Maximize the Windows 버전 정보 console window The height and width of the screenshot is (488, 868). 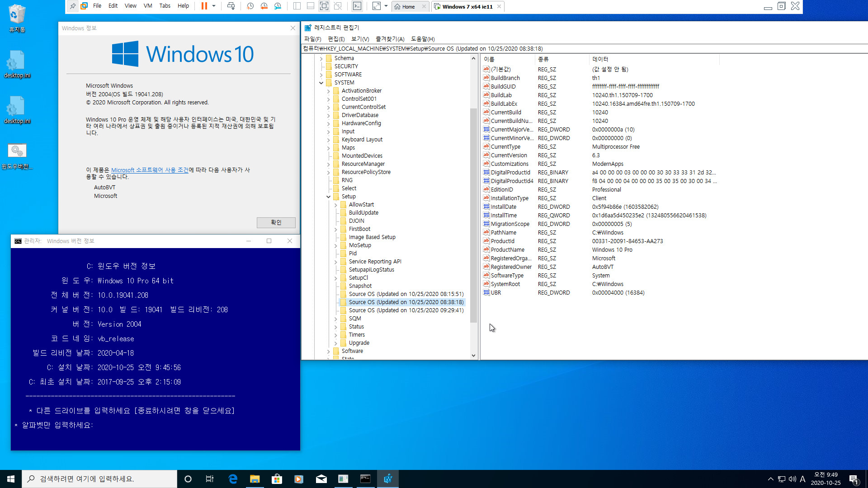click(269, 241)
